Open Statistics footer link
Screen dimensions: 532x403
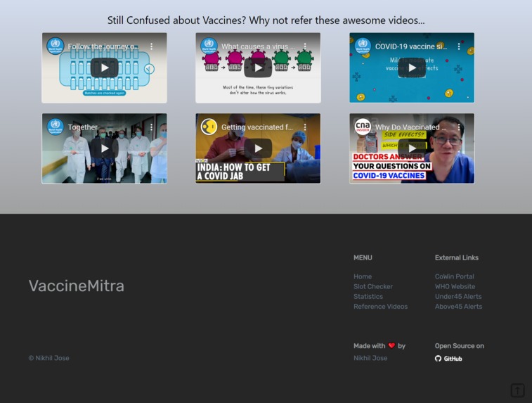pos(368,296)
